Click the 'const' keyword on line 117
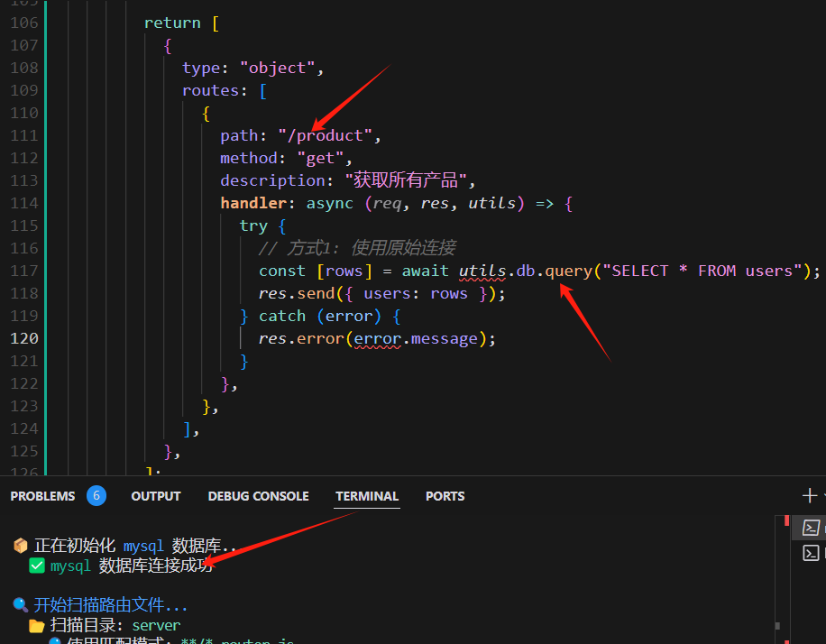Image resolution: width=826 pixels, height=644 pixels. 282,271
